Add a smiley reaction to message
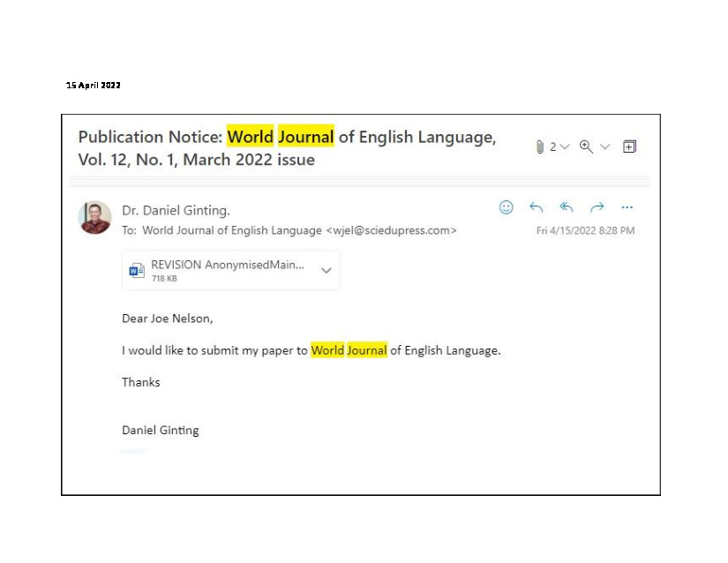This screenshot has height=563, width=728. pos(507,207)
